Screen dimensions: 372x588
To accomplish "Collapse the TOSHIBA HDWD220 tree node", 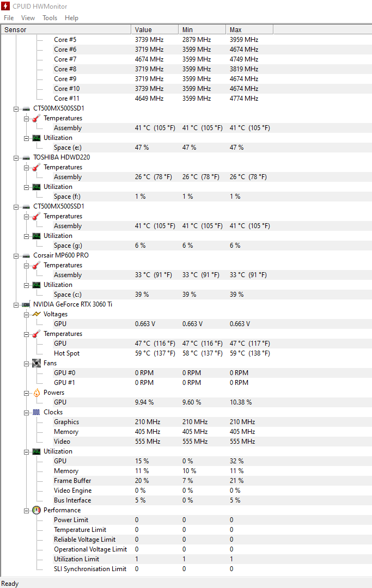I will click(x=16, y=158).
